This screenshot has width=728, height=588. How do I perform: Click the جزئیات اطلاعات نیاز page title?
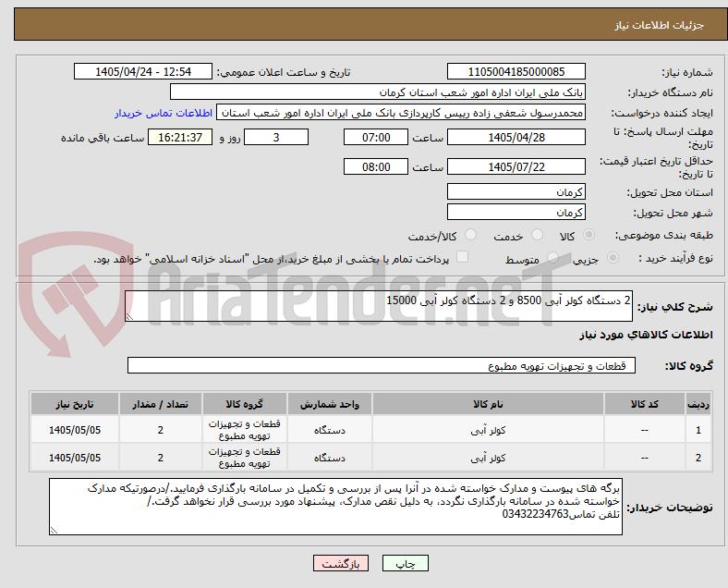click(660, 25)
